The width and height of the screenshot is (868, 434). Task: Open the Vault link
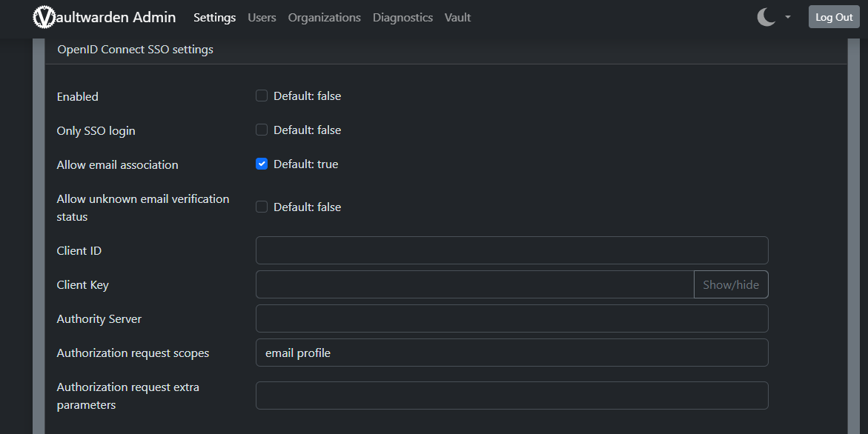click(x=457, y=17)
